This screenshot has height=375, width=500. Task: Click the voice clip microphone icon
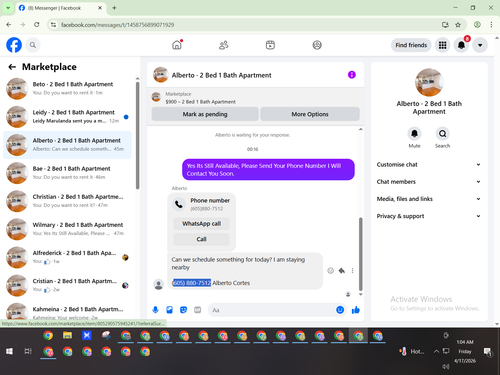click(155, 310)
